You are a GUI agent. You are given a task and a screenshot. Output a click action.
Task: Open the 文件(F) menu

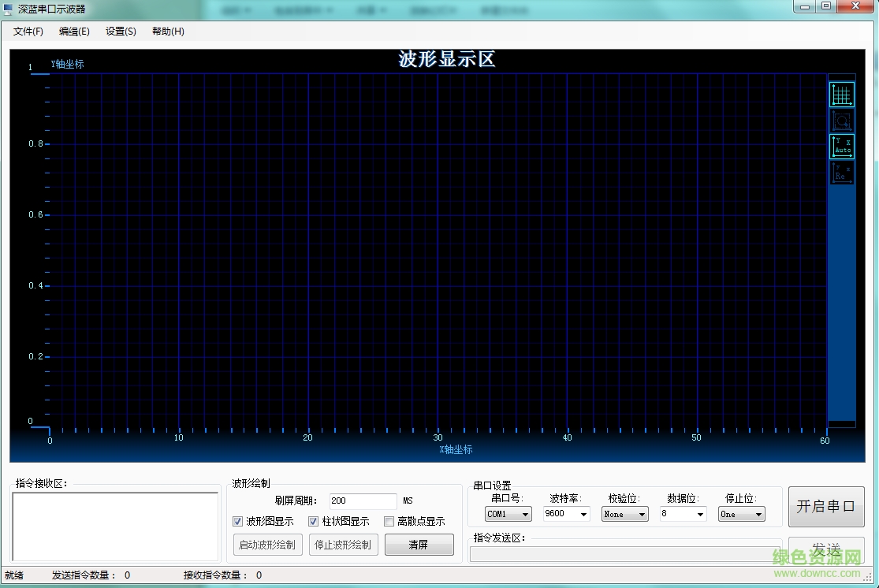[x=28, y=32]
